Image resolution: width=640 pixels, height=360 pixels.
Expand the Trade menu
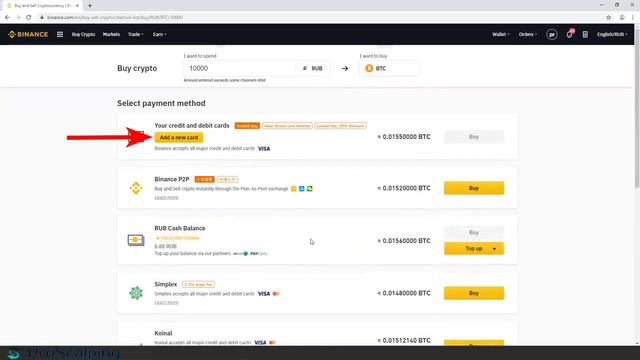point(136,35)
